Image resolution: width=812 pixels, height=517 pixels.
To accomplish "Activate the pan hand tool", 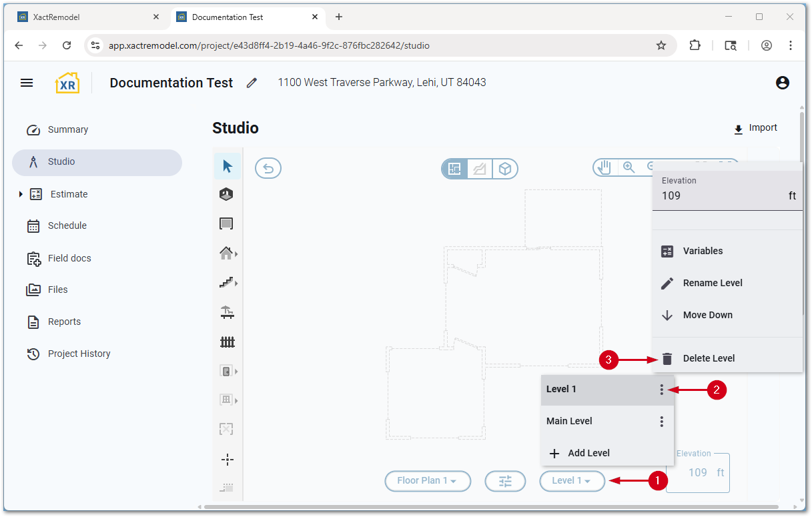I will click(604, 167).
